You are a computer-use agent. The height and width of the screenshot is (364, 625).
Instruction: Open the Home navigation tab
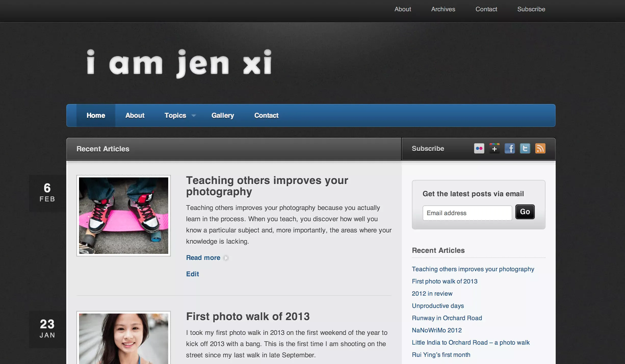tap(96, 115)
